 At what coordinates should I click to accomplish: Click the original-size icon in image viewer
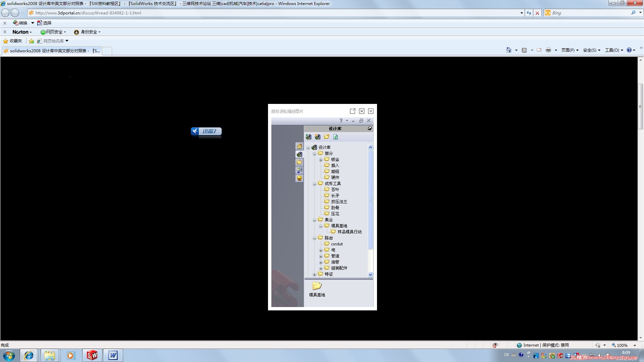[x=362, y=111]
